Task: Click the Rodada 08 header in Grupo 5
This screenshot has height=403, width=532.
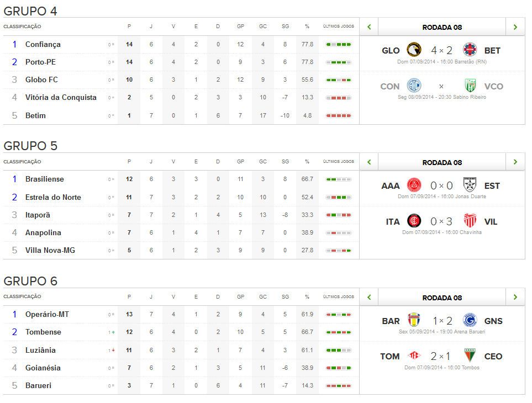Action: (x=441, y=162)
